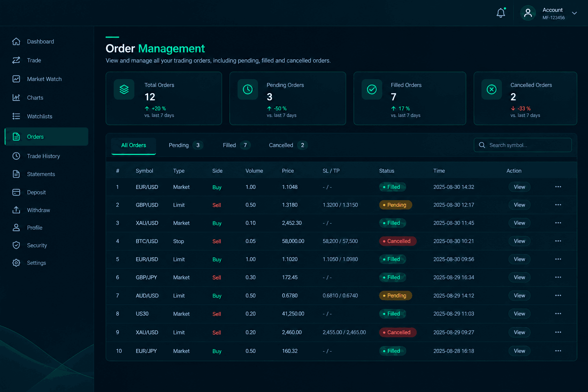Screen dimensions: 588x392
Task: Click the account avatar icon
Action: [x=528, y=13]
